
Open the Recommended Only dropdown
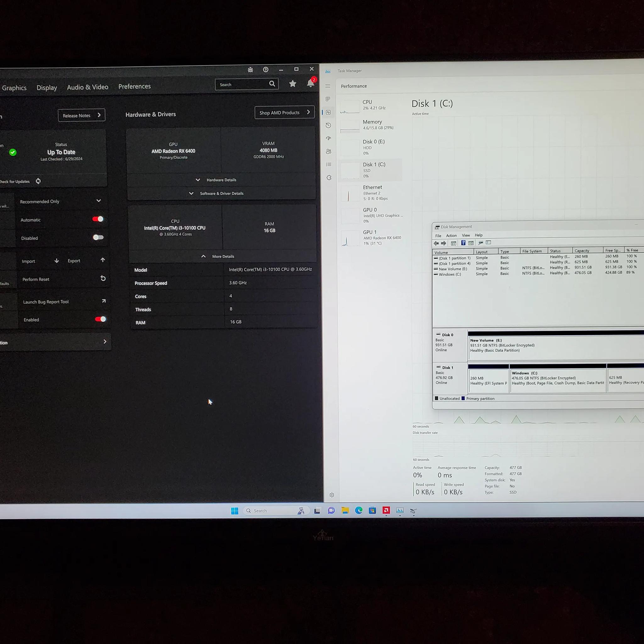pos(61,201)
